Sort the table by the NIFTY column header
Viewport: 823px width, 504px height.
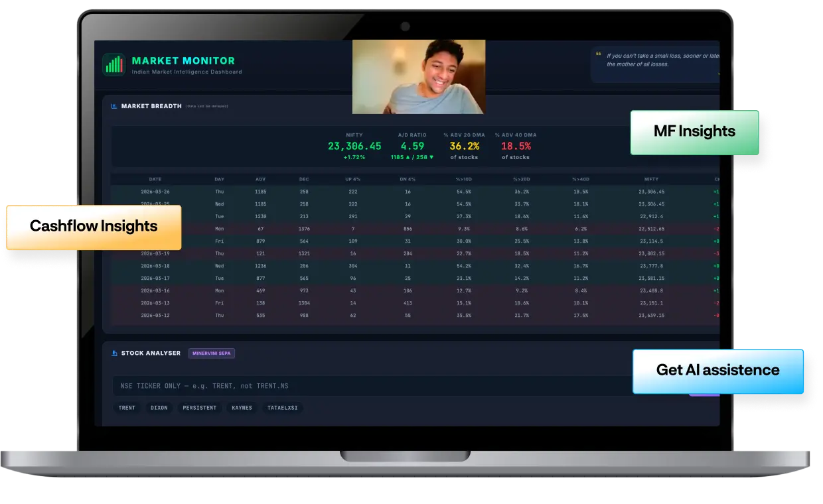point(650,179)
